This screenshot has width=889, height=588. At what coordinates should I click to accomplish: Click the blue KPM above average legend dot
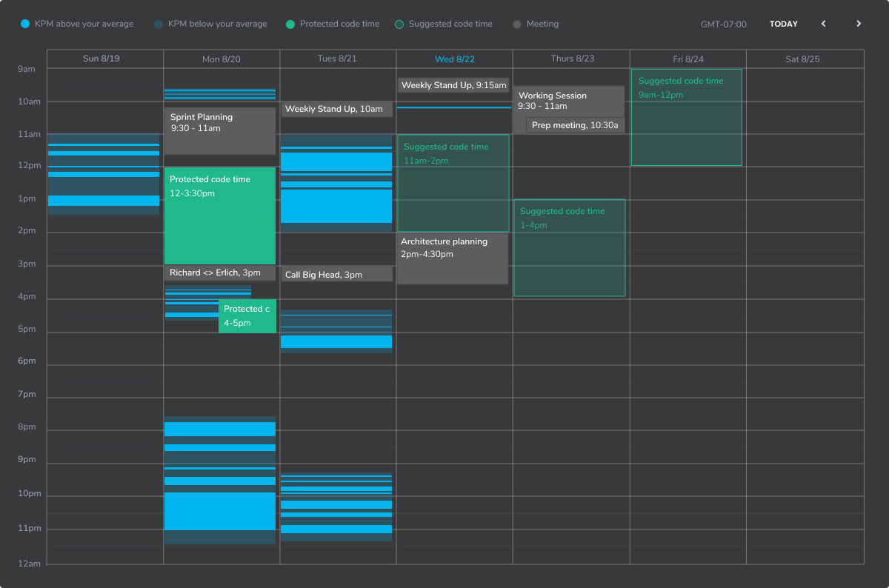25,24
